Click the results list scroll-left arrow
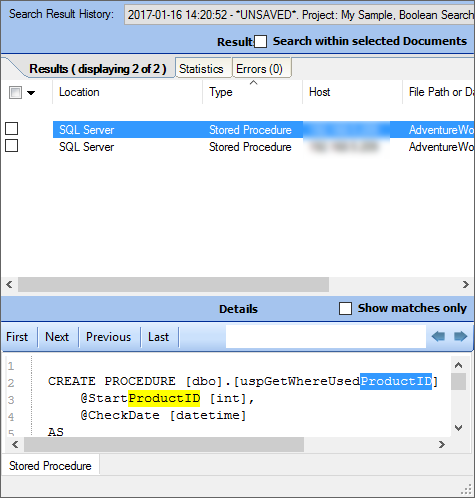 pos(9,284)
